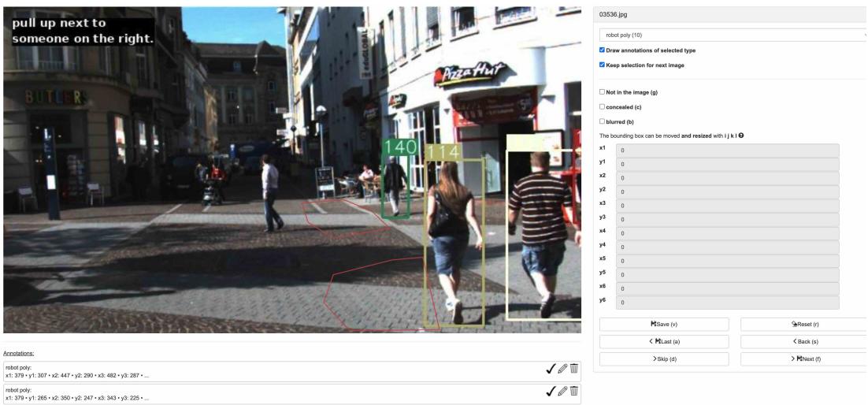The image size is (868, 405).
Task: Focus the y5 coordinate field
Action: tap(727, 275)
